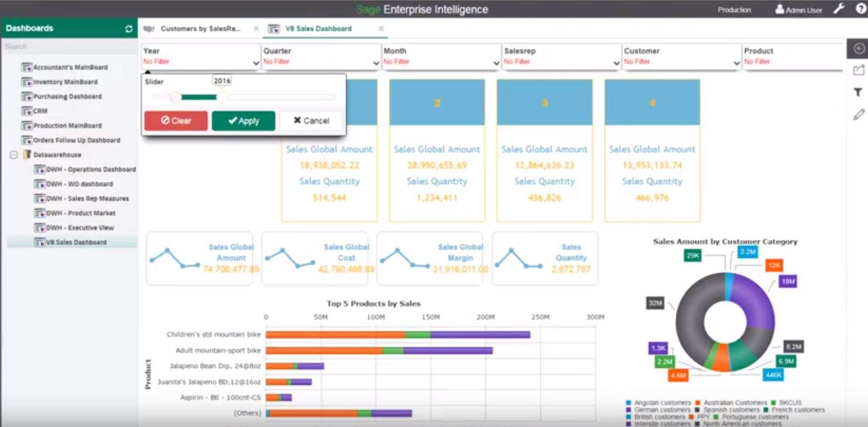This screenshot has width=868, height=427.
Task: Clear the Year slider filter
Action: click(x=176, y=121)
